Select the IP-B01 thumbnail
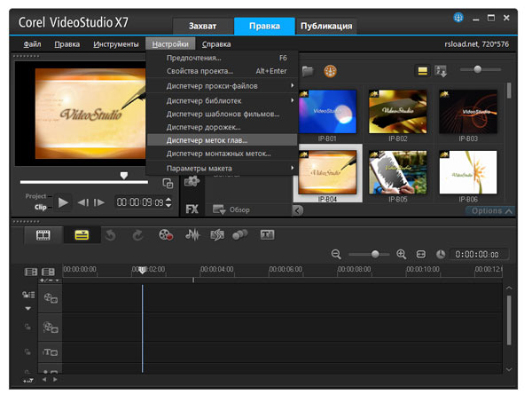Screen dimensions: 532x403 coord(327,112)
